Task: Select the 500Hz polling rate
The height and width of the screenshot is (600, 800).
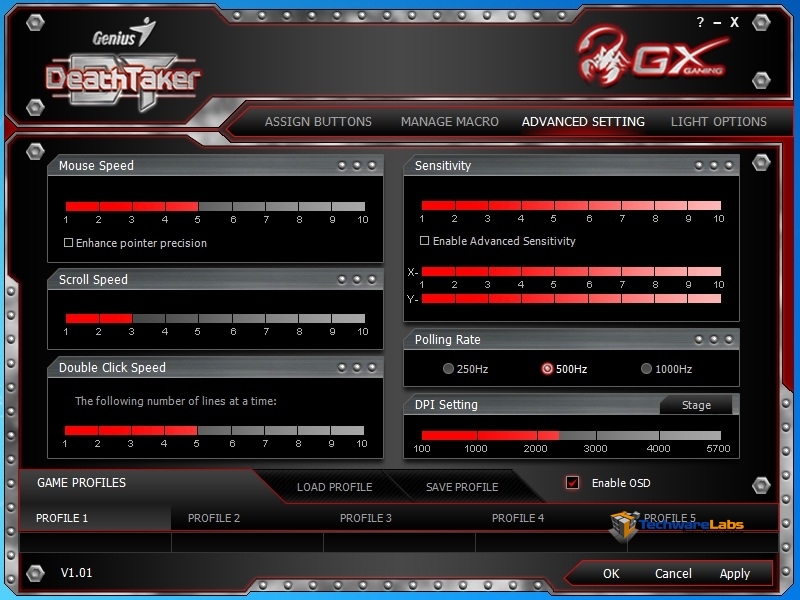Action: click(547, 368)
